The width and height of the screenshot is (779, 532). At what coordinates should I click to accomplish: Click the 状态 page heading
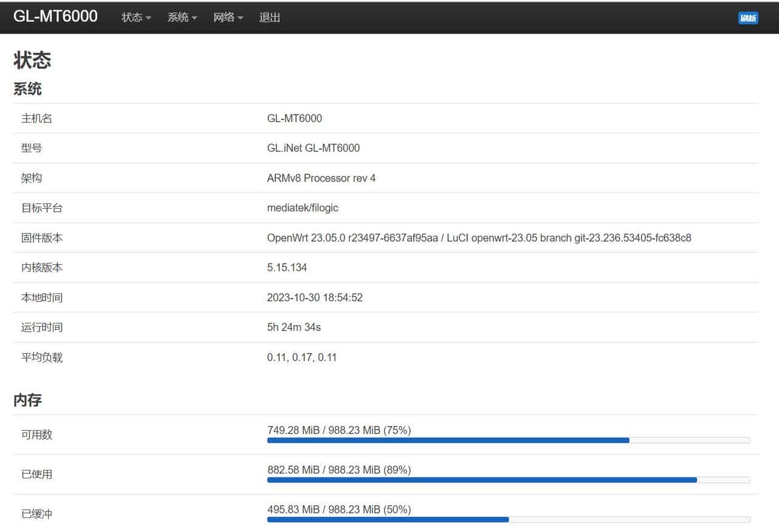click(33, 60)
